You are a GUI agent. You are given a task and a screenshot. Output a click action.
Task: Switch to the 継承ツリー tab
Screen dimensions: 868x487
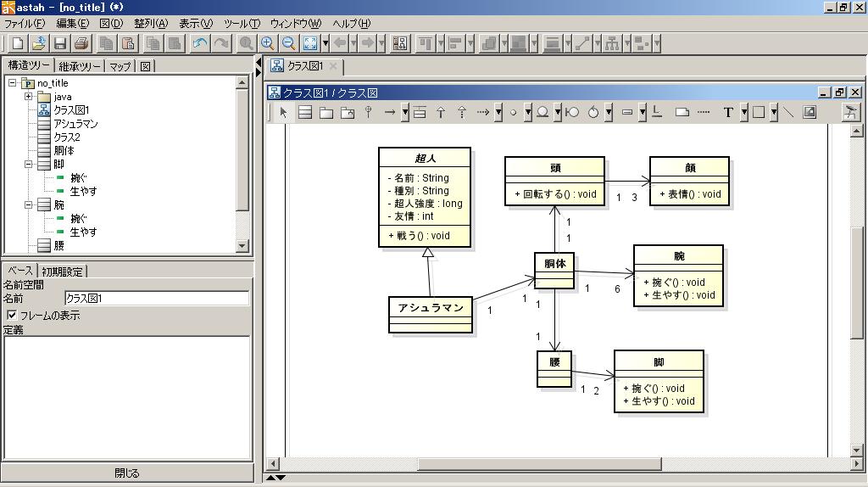[x=80, y=66]
